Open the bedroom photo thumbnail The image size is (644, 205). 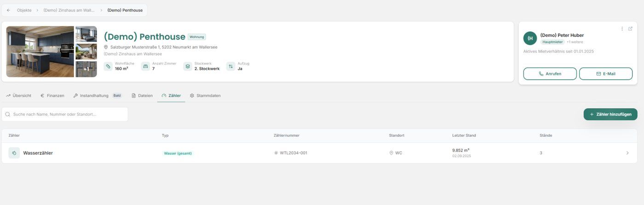tap(86, 34)
